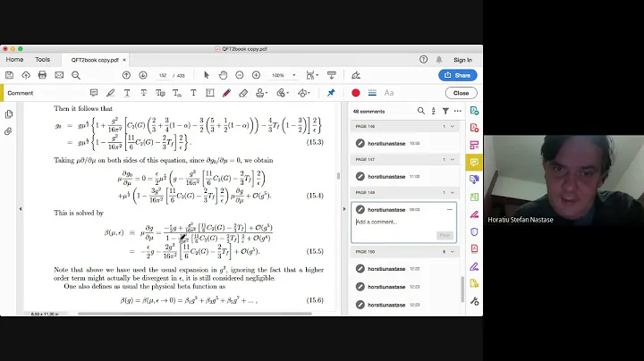The height and width of the screenshot is (361, 644).
Task: Open the Comment tool in right sidebar
Action: pyautogui.click(x=474, y=163)
